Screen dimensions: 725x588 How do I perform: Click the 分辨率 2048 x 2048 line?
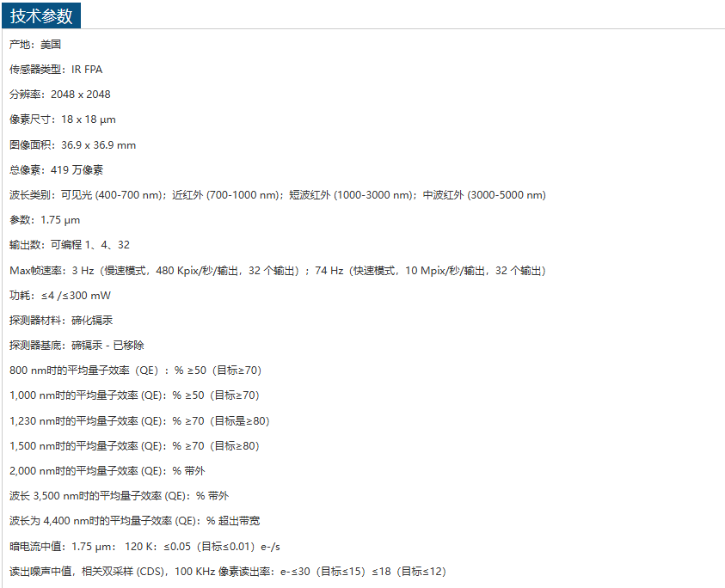tap(60, 95)
